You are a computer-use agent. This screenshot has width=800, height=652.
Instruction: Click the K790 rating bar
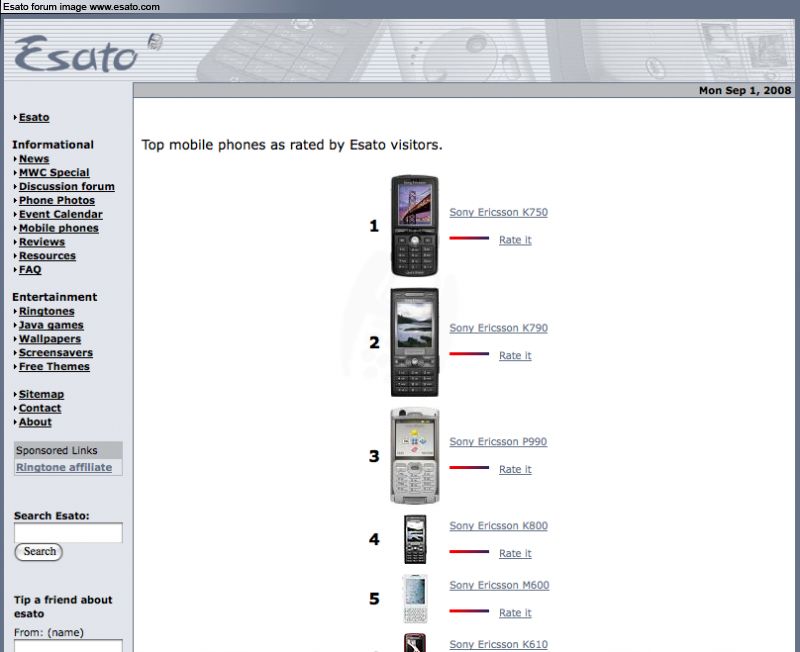click(469, 354)
